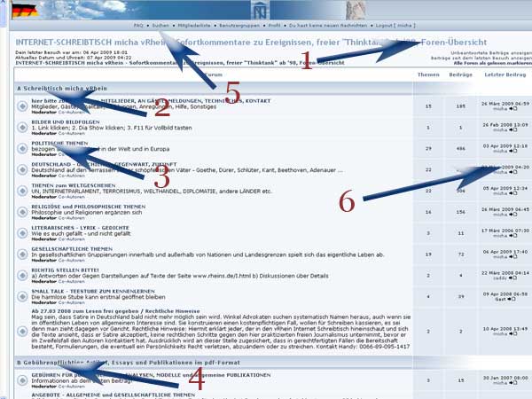Click the forum icon beside GEBÜHREN FÜR ... PUBLIKATIONEN

[x=22, y=380]
